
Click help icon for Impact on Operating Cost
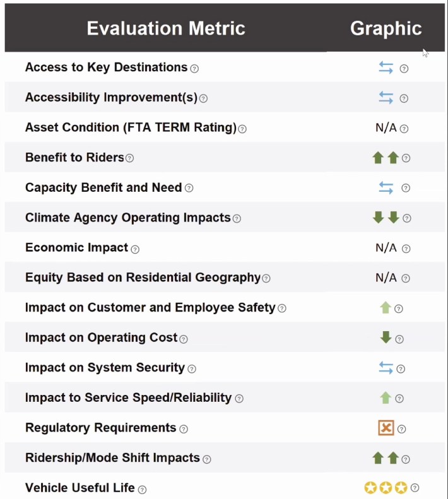click(x=184, y=339)
